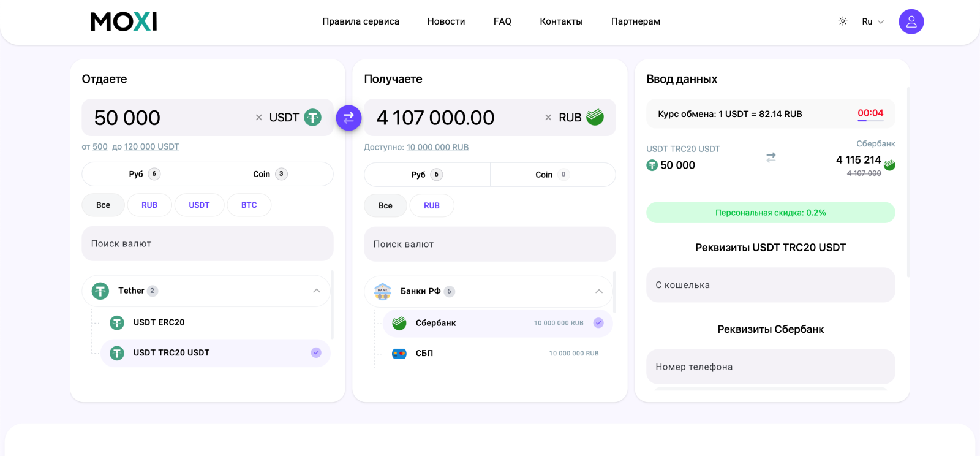Clear the 50 000 USDT amount
The image size is (980, 456).
pyautogui.click(x=259, y=118)
